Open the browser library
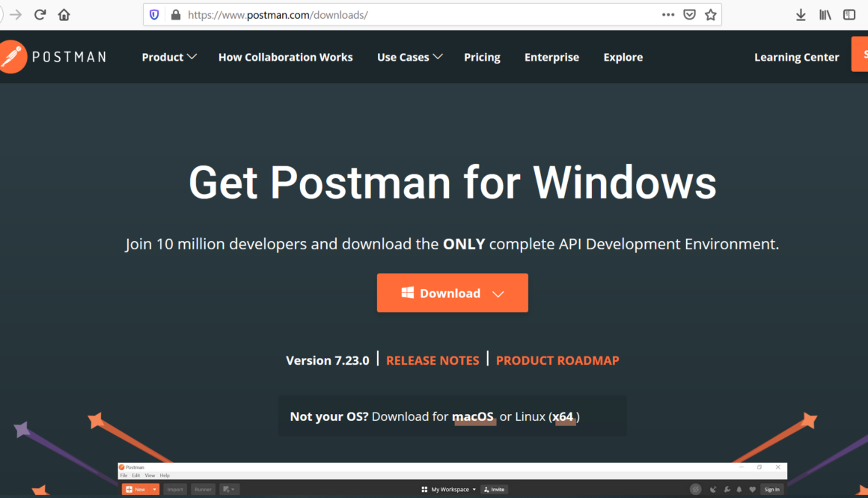The width and height of the screenshot is (868, 498). point(825,15)
